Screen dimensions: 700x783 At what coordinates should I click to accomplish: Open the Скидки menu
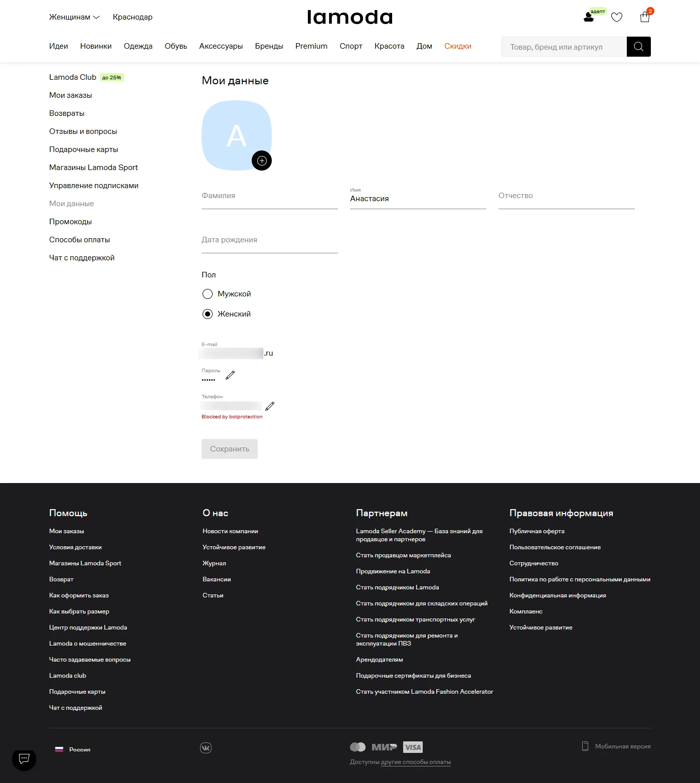pos(458,46)
